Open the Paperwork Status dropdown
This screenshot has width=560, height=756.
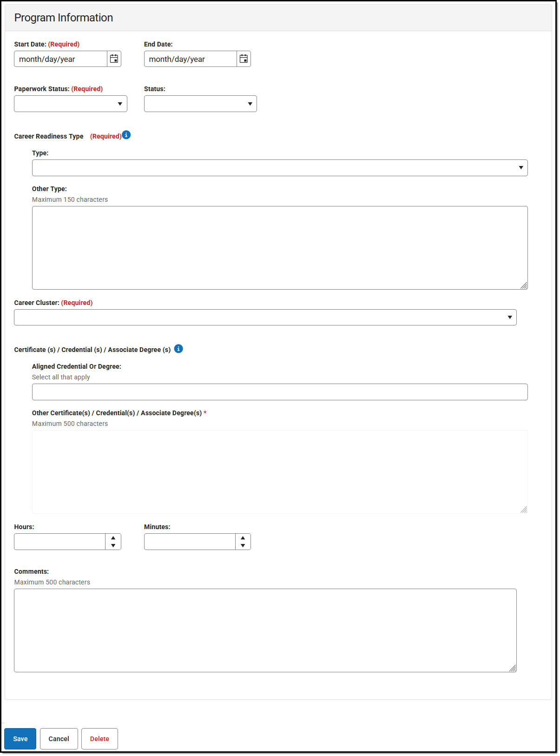coord(71,104)
